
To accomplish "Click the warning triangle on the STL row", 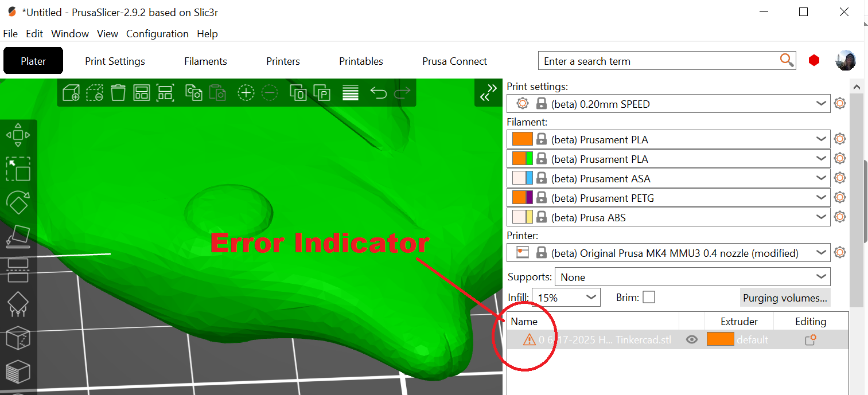I will (529, 340).
